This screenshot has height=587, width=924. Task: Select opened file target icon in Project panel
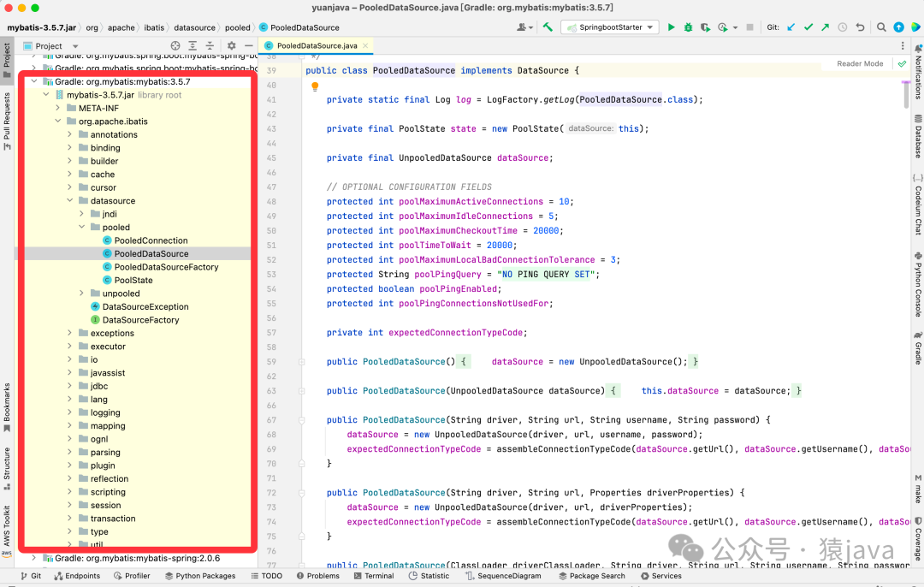point(175,45)
